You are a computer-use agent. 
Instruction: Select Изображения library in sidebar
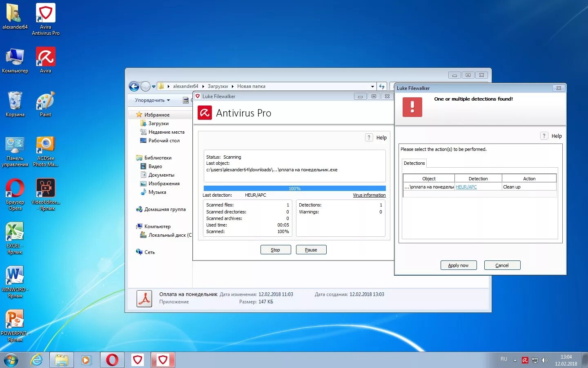(164, 184)
